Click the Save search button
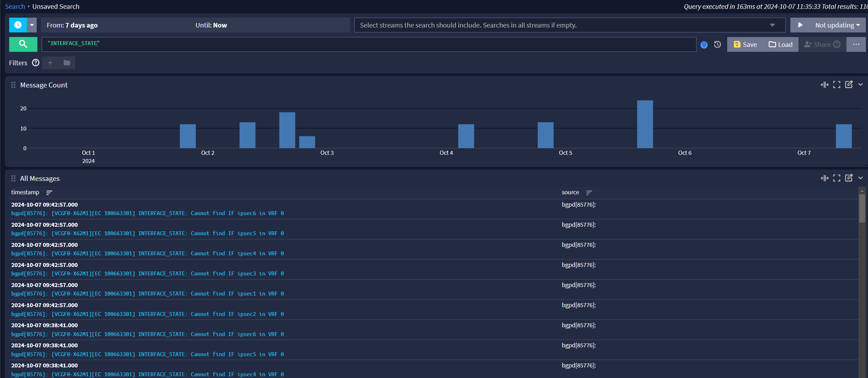Image resolution: width=868 pixels, height=378 pixels. point(745,44)
